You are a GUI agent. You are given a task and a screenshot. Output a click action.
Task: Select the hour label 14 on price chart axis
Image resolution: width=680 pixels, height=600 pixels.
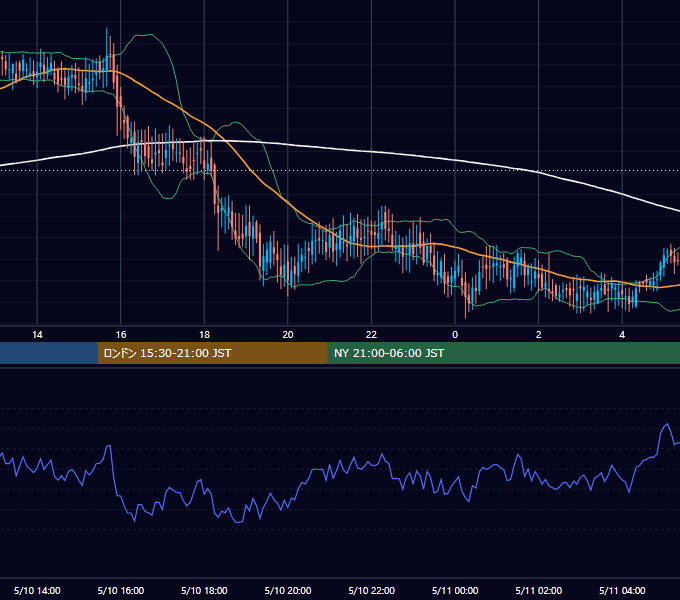coord(37,335)
